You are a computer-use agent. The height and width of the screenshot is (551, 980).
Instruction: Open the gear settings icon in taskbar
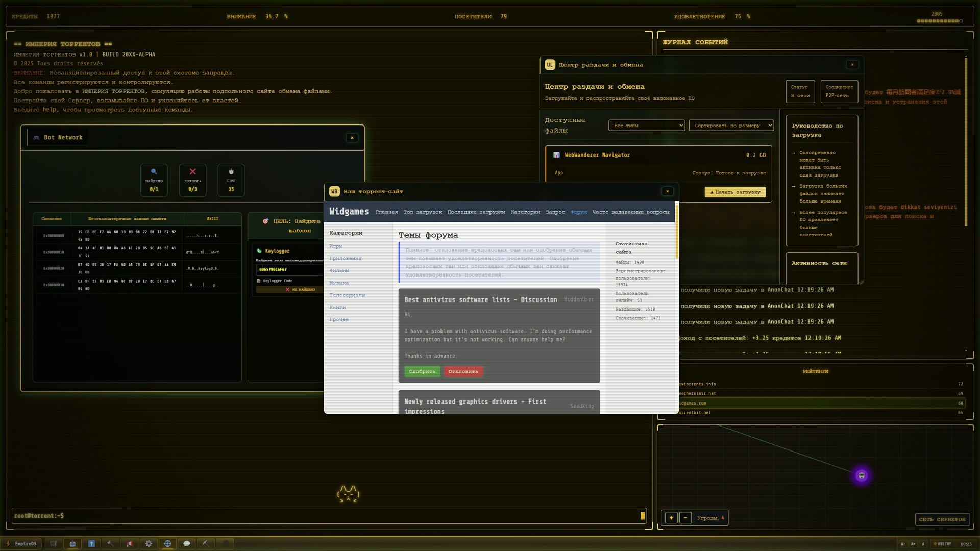[x=149, y=543]
